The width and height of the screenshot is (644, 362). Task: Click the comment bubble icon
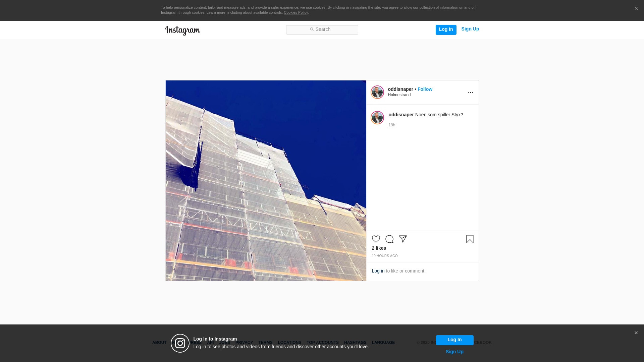[x=389, y=239]
